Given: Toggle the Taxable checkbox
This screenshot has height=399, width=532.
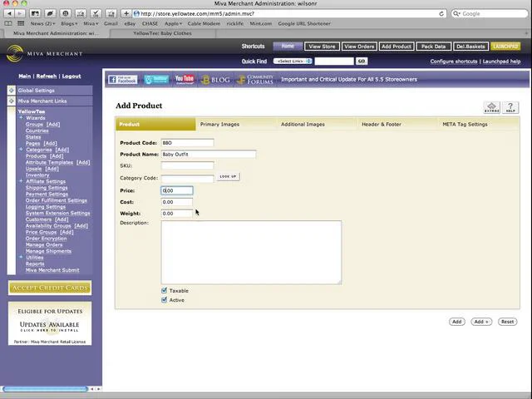Looking at the screenshot, I should click(x=165, y=290).
